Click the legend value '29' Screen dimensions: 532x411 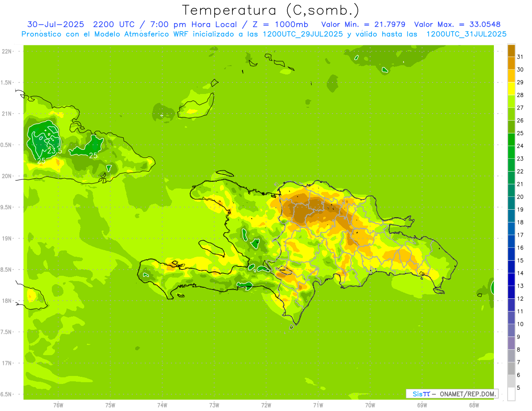(x=520, y=82)
